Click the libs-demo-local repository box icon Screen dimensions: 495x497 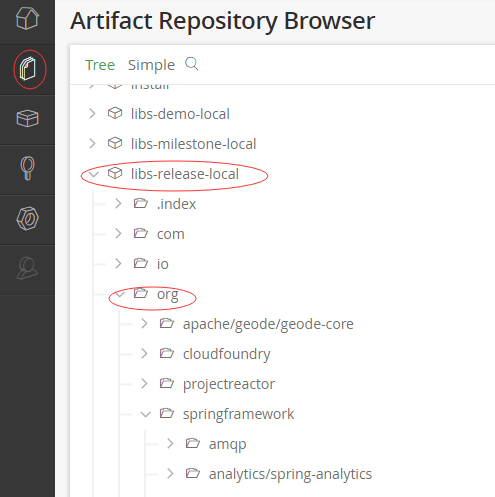pyautogui.click(x=115, y=113)
